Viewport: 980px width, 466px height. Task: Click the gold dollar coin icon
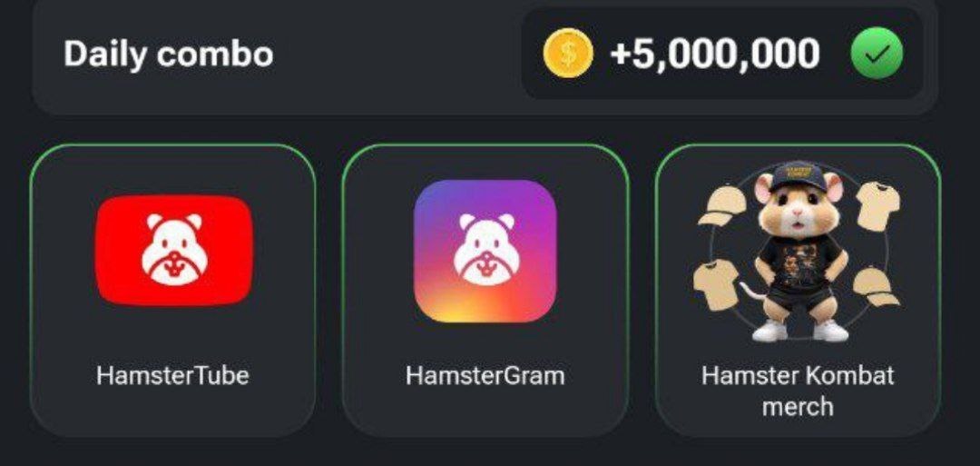(x=567, y=54)
